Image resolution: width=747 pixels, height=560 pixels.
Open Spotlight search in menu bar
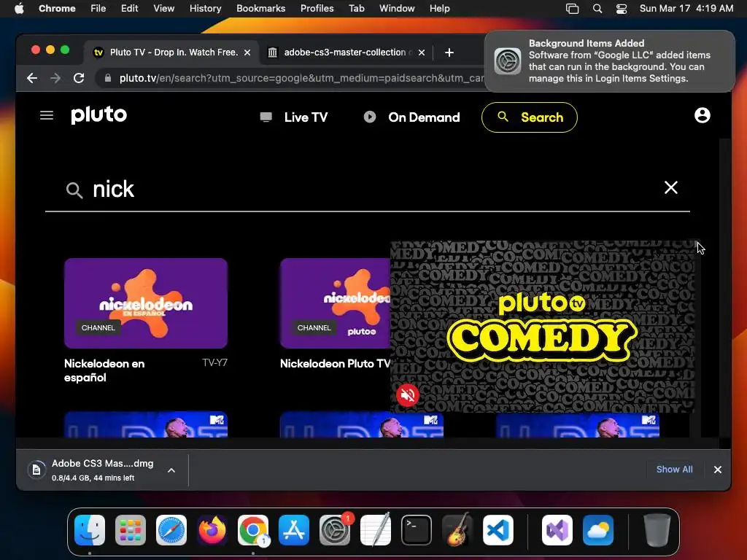click(x=597, y=9)
